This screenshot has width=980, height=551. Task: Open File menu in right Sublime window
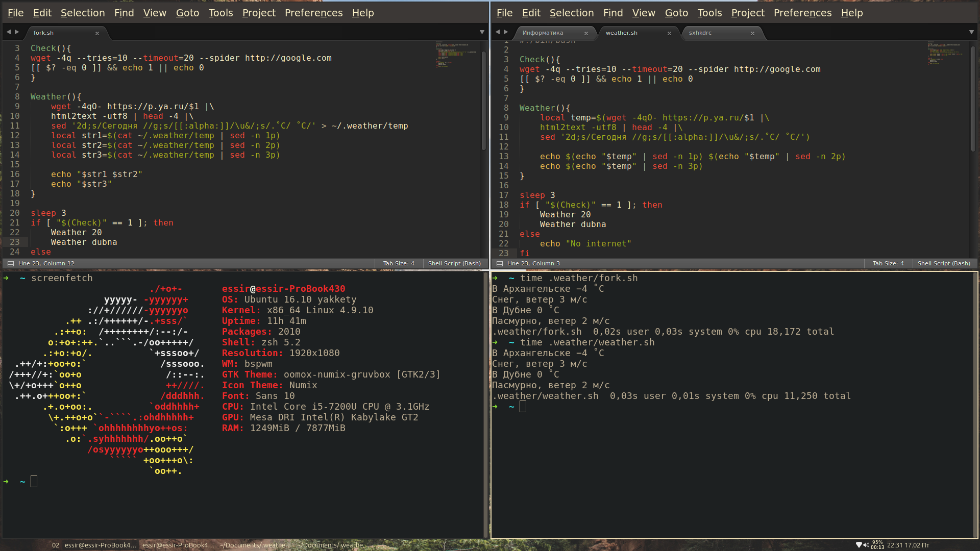click(x=504, y=13)
